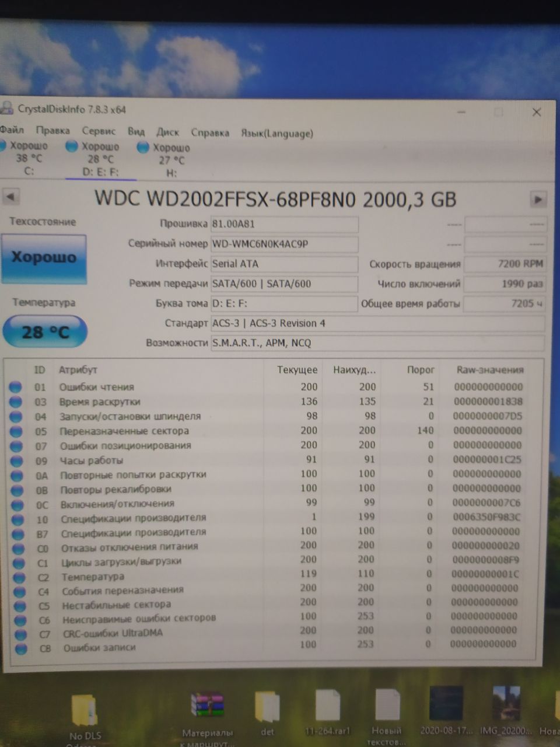
Task: Open the Файл menu
Action: (12, 130)
